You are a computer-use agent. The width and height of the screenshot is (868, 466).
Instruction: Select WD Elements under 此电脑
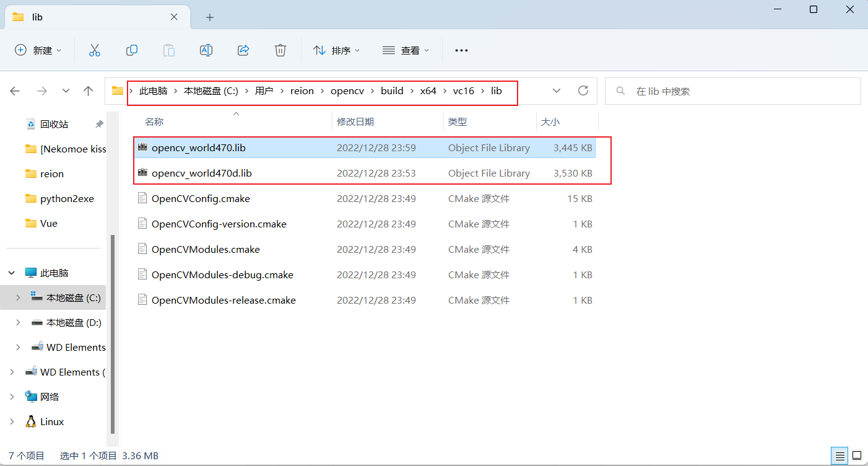click(x=68, y=347)
